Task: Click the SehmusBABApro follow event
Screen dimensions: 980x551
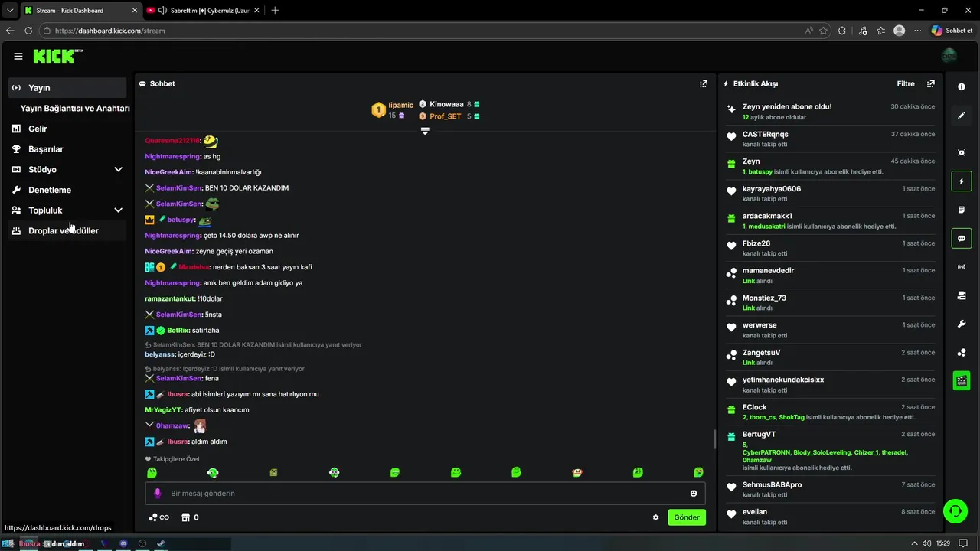Action: 831,489
